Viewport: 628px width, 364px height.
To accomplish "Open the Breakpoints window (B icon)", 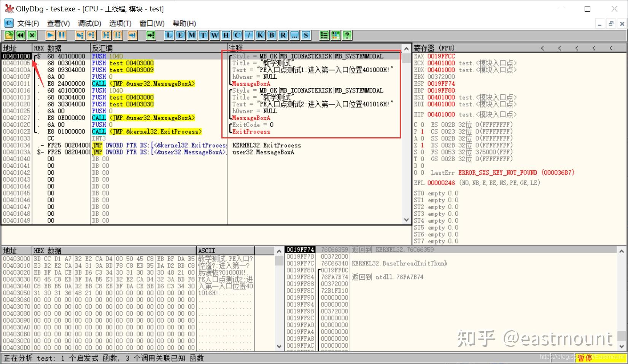I will [271, 35].
